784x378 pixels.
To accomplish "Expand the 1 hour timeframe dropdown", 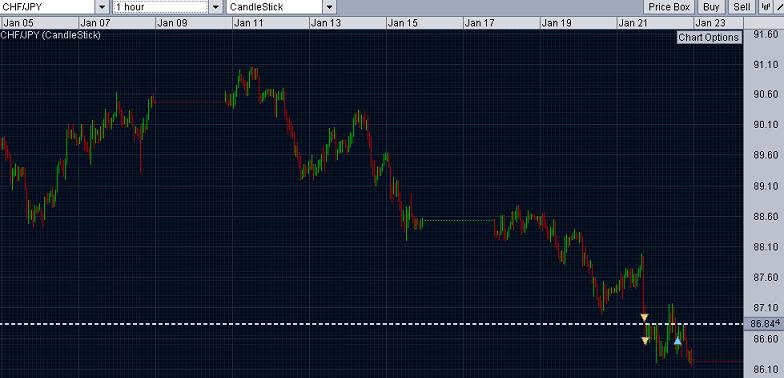I will click(216, 7).
